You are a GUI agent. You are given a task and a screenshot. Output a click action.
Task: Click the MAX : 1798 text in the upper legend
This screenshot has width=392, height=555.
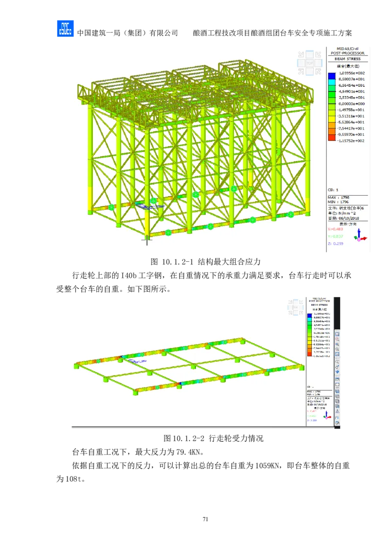pos(338,197)
